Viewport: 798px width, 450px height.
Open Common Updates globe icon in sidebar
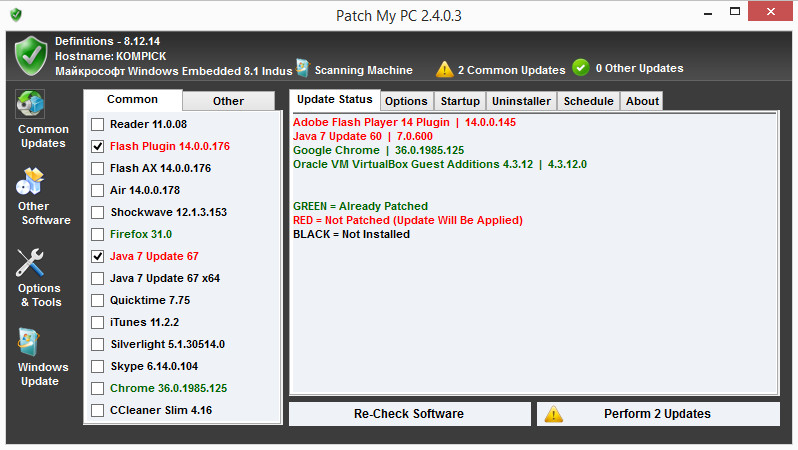click(30, 104)
